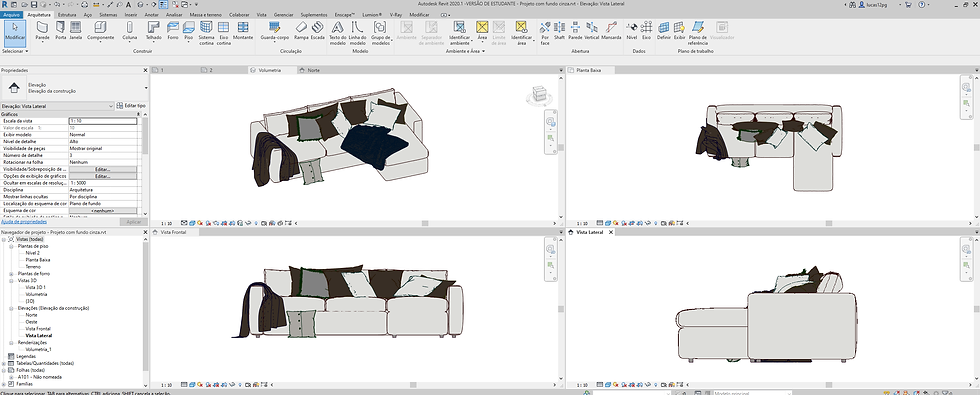Collapse the Vistas (todas) tree node

pyautogui.click(x=4, y=239)
